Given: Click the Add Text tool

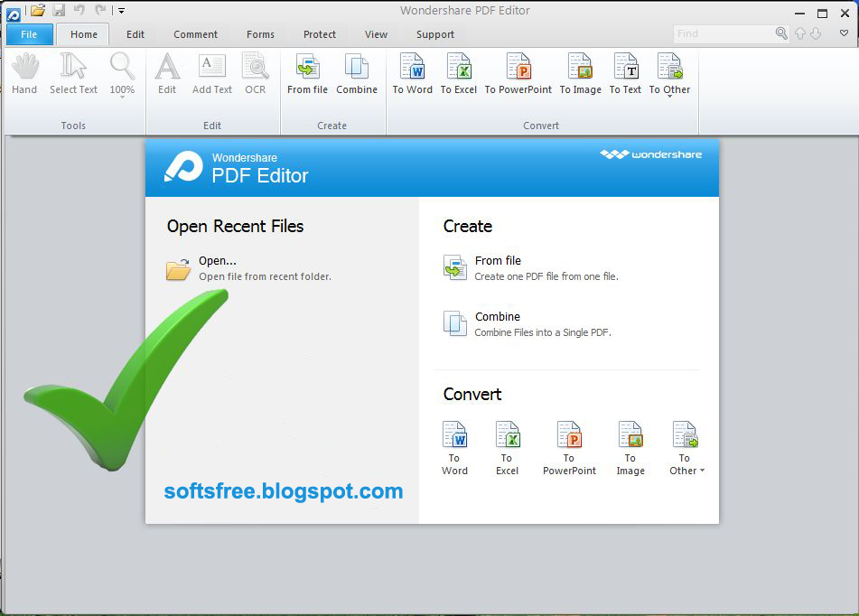Looking at the screenshot, I should point(212,75).
